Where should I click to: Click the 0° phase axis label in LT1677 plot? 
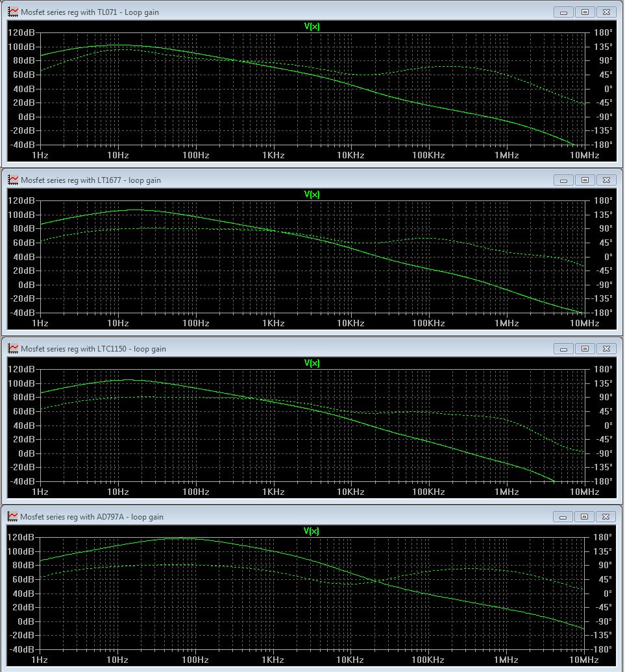pyautogui.click(x=608, y=257)
